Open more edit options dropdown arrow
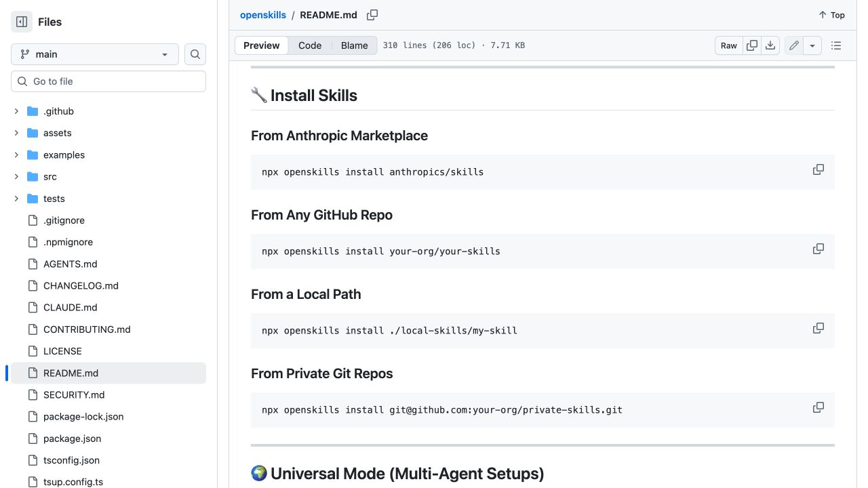The image size is (868, 488). click(x=812, y=45)
